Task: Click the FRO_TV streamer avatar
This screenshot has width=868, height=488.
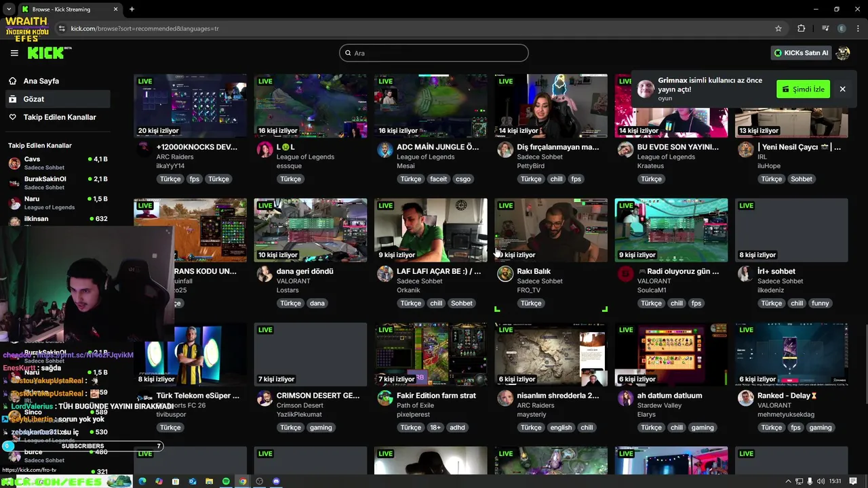Action: 505,274
